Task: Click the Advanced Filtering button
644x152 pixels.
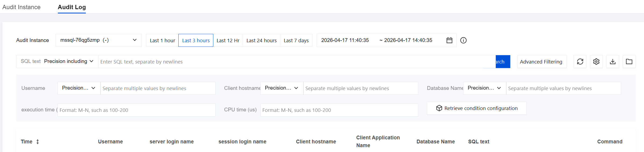Action: 541,62
